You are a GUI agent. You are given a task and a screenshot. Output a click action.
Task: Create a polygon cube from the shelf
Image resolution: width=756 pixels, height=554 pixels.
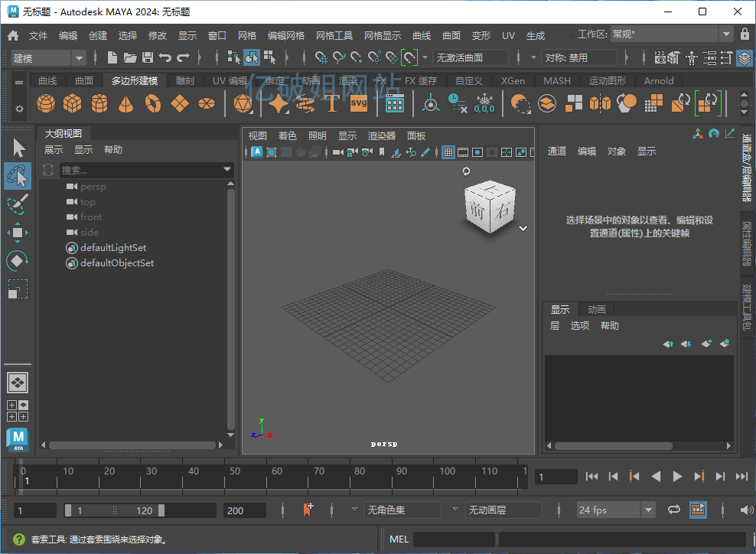[x=72, y=103]
